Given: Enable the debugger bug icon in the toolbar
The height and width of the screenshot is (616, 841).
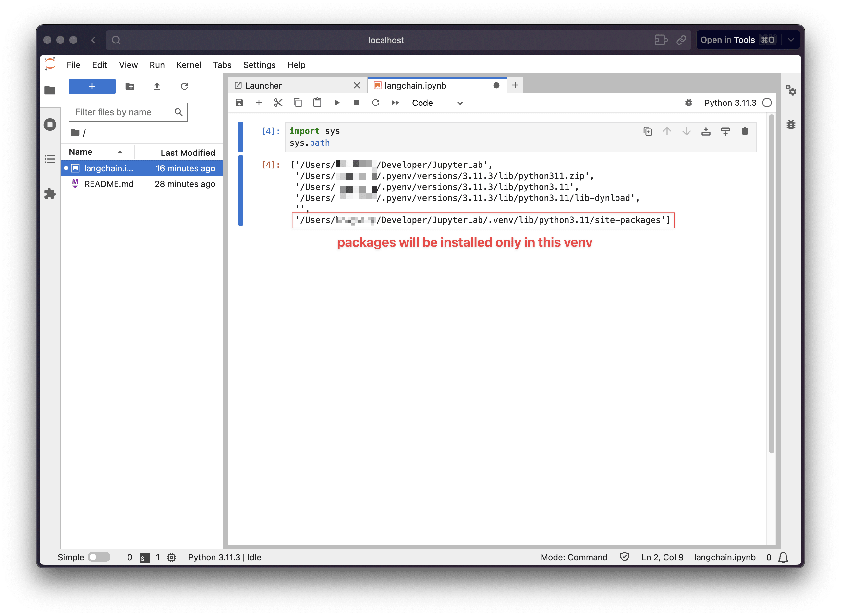Looking at the screenshot, I should point(689,103).
